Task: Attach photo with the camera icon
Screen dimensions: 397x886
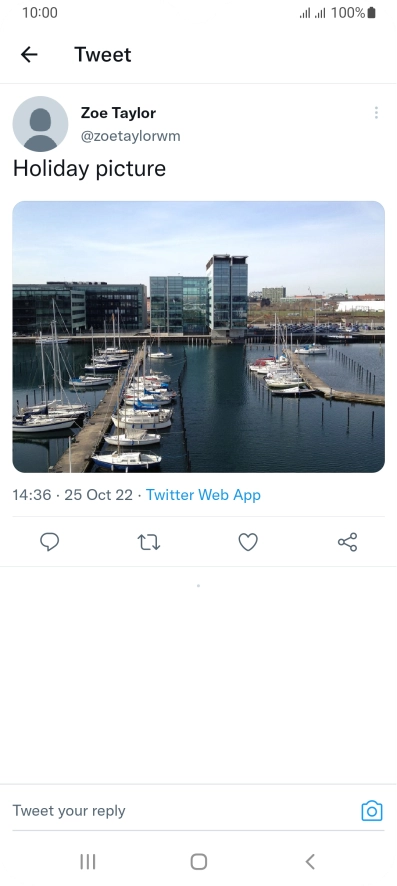Action: pos(372,811)
